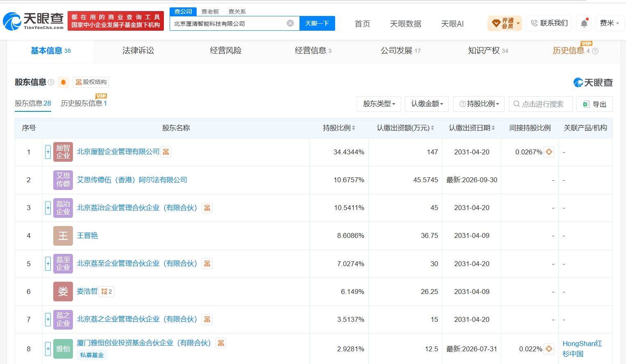Open equity structure icon for 北京厘智企业管理有限公司
The image size is (626, 364).
pos(166,152)
